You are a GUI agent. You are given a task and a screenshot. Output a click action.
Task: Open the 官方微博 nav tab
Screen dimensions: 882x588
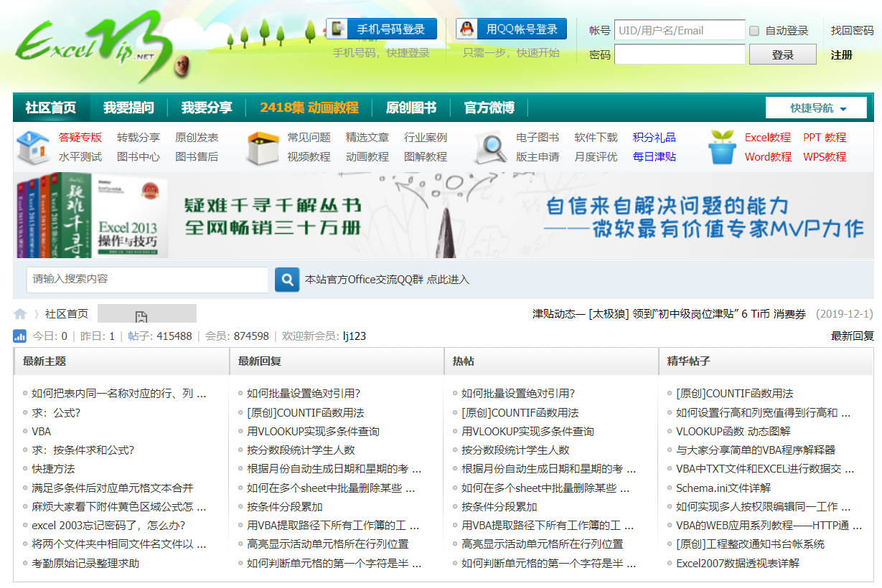(489, 108)
